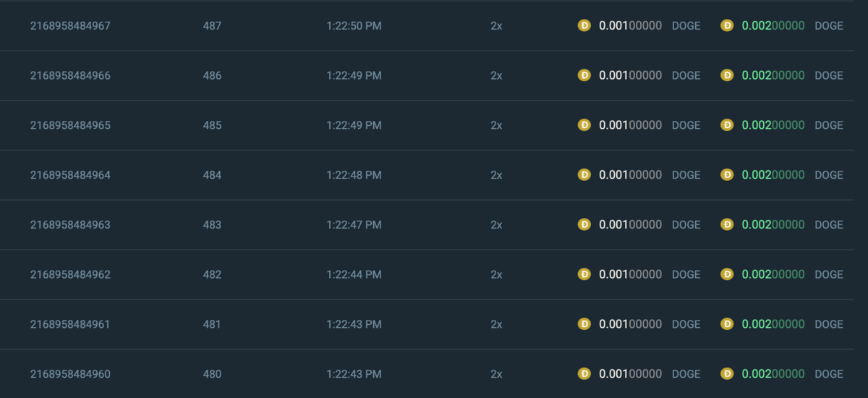Viewport: 868px width, 398px height.
Task: Click the Dogecoin icon beside green payout in row 487
Action: click(x=727, y=25)
